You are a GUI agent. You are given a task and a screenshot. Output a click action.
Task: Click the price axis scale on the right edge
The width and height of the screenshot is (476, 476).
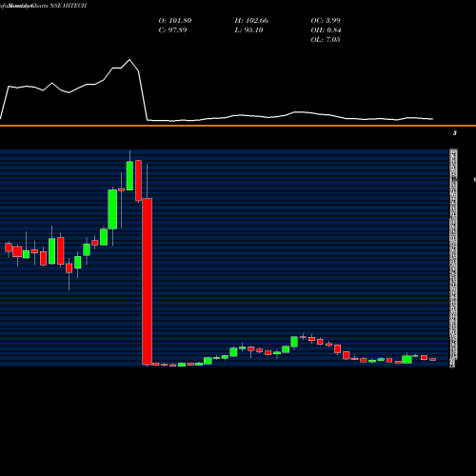click(x=454, y=258)
